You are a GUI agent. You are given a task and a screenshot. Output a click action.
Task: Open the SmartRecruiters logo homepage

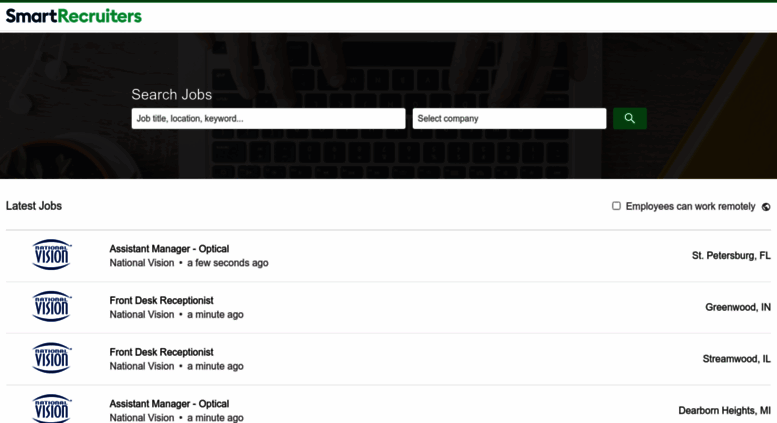click(x=73, y=16)
